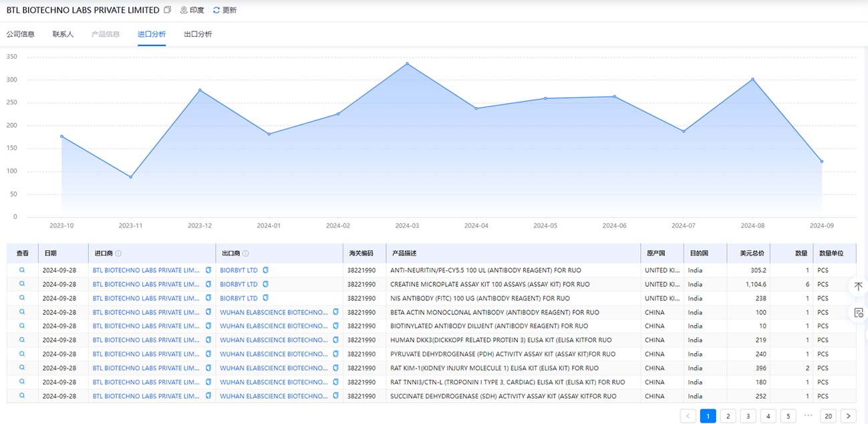Click copy icon beside first WUHAN ELABSCIENCE exporter
The height and width of the screenshot is (424, 868).
(335, 312)
